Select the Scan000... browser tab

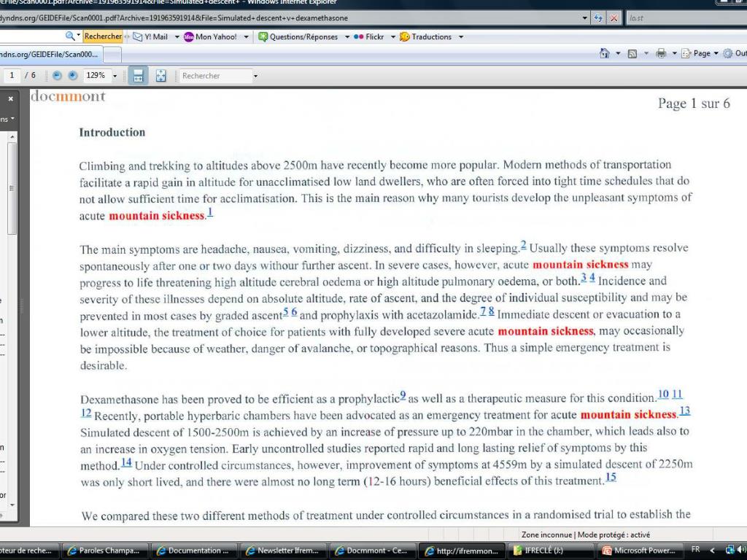tap(50, 54)
